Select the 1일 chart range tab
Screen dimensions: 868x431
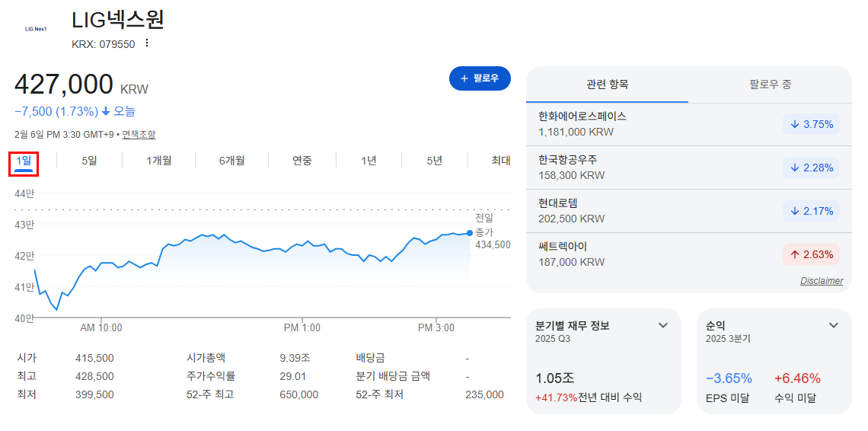coord(24,161)
